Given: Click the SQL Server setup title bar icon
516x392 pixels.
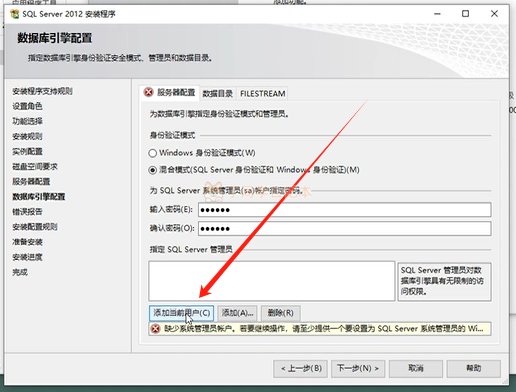Looking at the screenshot, I should pos(15,14).
